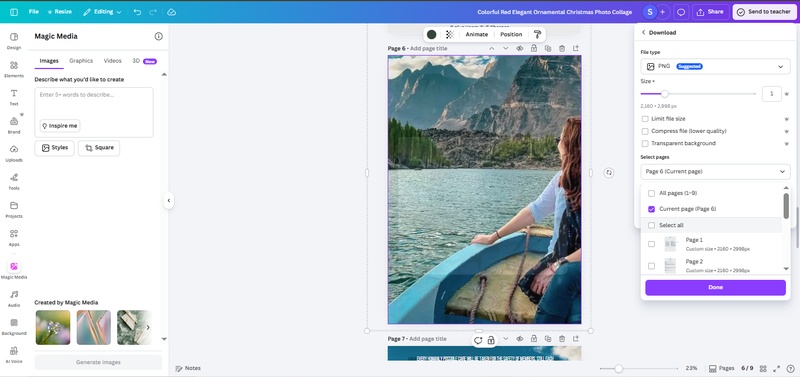Move Page 7 down with the chevron

point(506,339)
